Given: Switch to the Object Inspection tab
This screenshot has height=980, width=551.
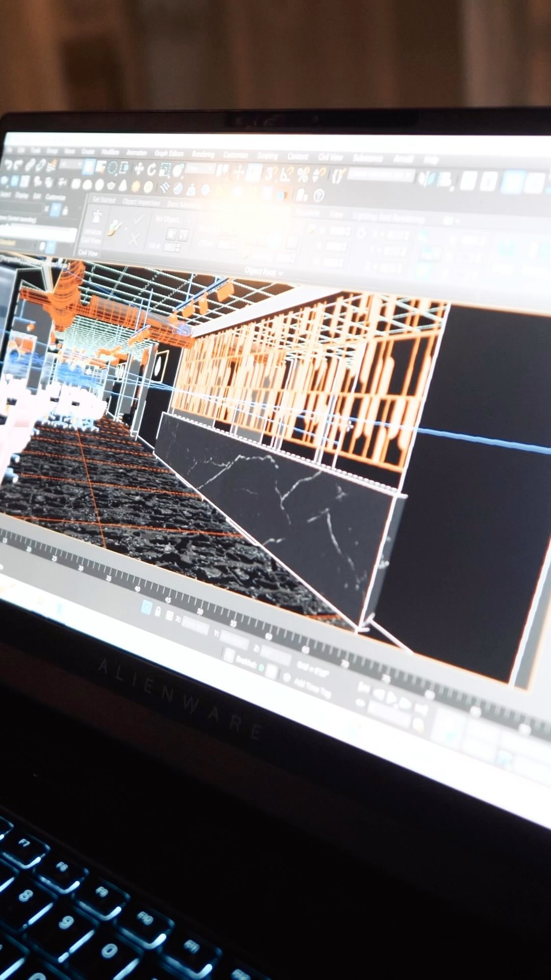Looking at the screenshot, I should click(141, 203).
